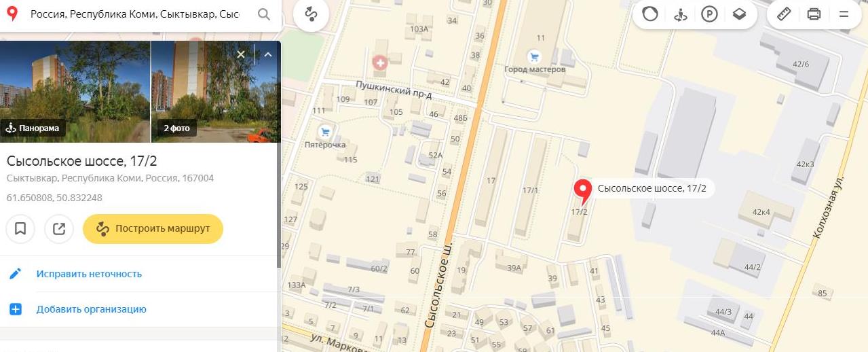Click the print map icon

tap(814, 14)
